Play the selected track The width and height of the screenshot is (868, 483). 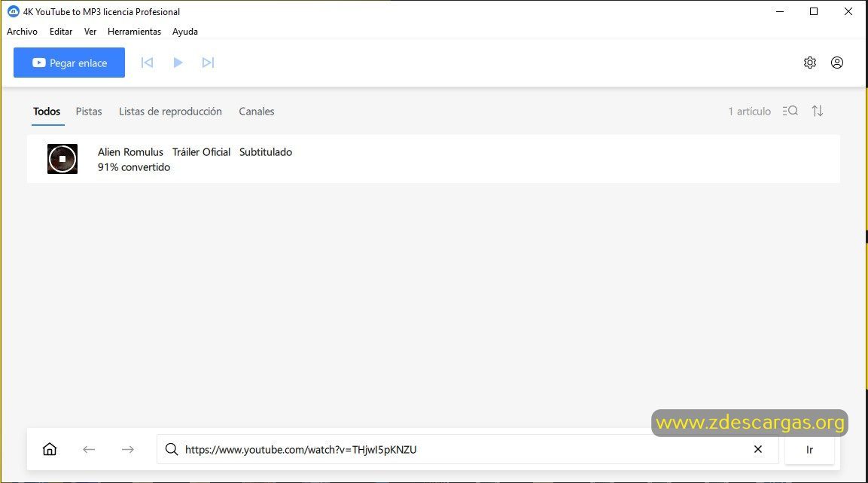point(178,63)
